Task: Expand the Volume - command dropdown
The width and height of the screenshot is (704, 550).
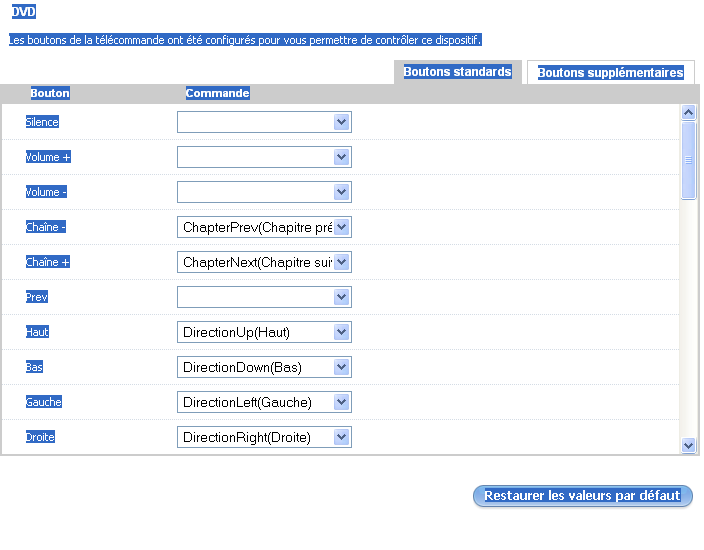Action: (264, 192)
